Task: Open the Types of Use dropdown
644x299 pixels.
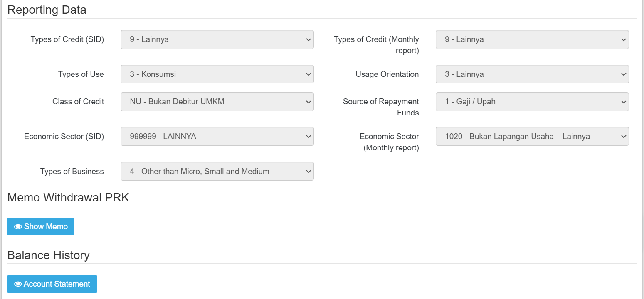Action: click(217, 74)
